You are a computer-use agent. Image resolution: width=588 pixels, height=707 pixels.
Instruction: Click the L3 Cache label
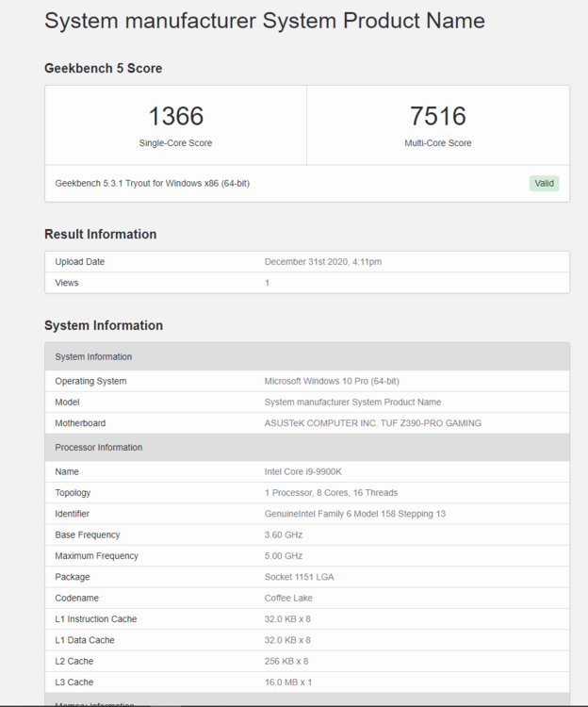point(73,682)
